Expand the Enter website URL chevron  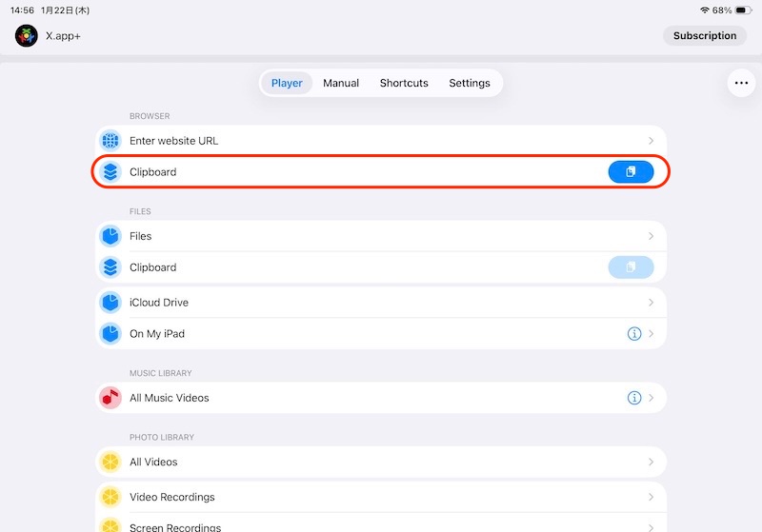pyautogui.click(x=651, y=141)
